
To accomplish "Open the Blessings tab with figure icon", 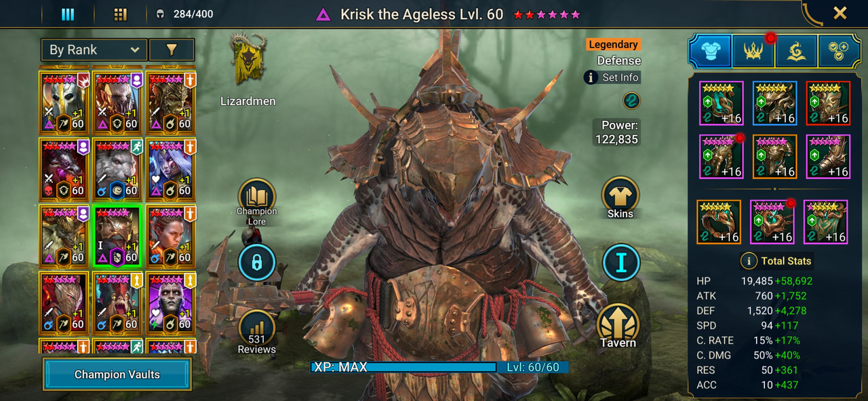I will pyautogui.click(x=795, y=51).
